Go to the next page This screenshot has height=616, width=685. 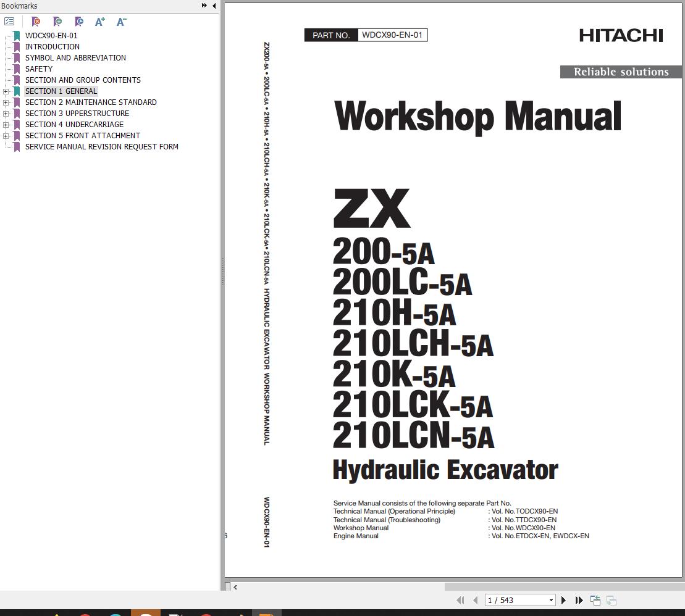[563, 601]
